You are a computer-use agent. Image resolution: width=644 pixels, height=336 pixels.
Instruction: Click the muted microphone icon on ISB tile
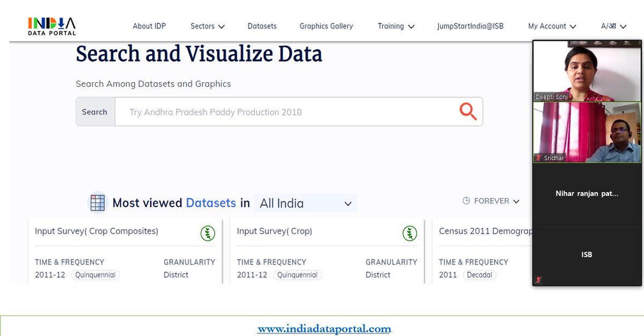pyautogui.click(x=538, y=280)
